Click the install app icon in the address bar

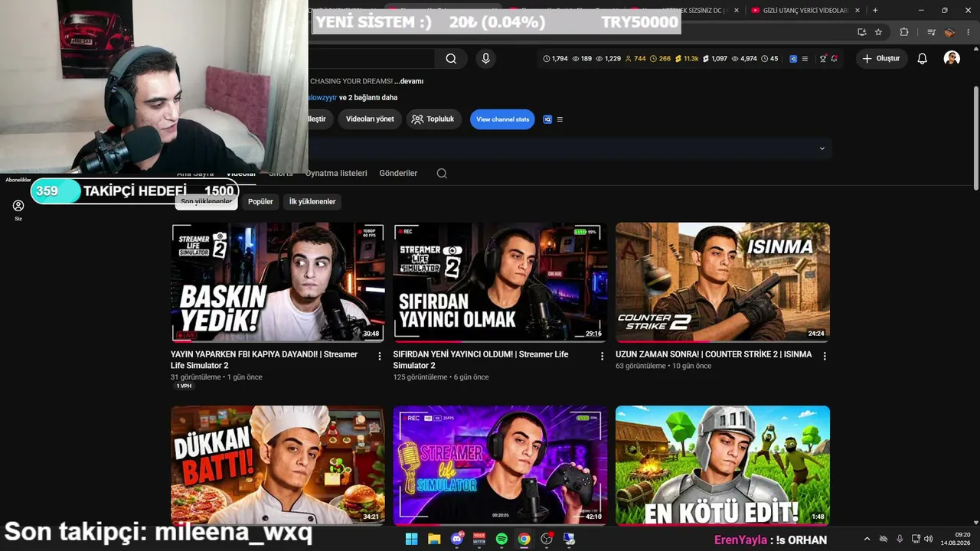tap(861, 32)
